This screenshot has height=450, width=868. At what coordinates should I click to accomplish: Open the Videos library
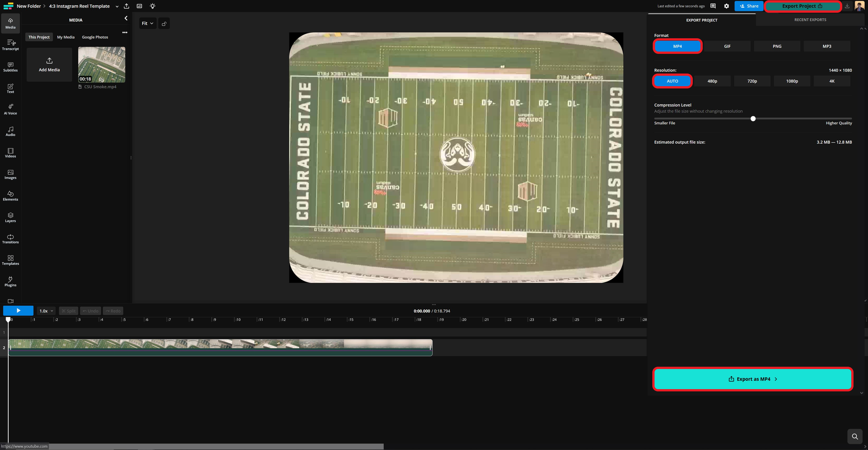(x=10, y=152)
